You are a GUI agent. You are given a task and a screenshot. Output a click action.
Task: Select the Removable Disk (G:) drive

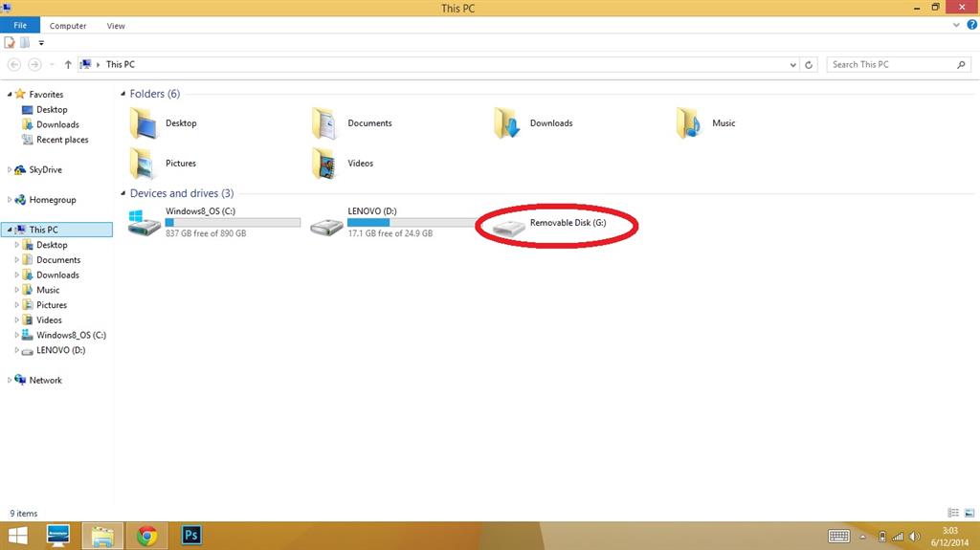tap(550, 225)
